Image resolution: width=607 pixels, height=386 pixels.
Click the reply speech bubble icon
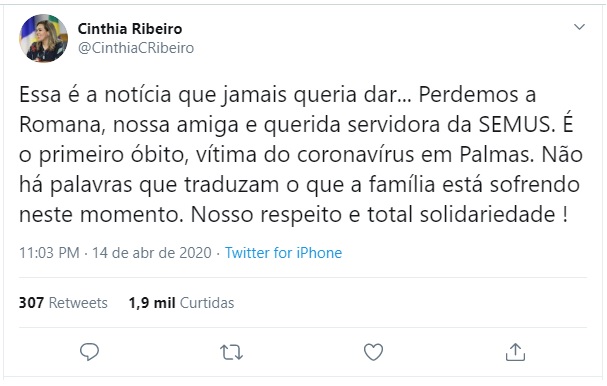tap(89, 352)
